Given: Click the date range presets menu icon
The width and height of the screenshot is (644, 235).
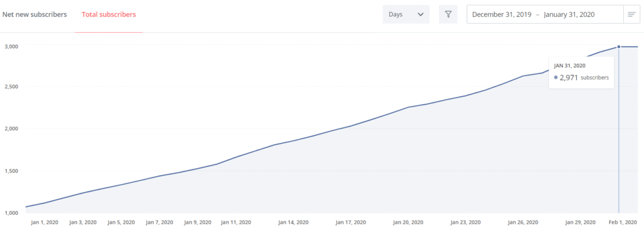Looking at the screenshot, I should coord(631,14).
